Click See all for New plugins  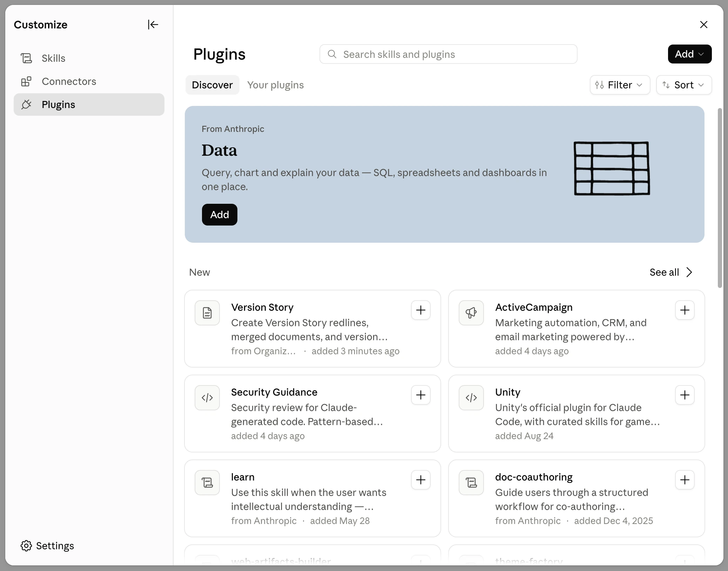click(x=671, y=272)
